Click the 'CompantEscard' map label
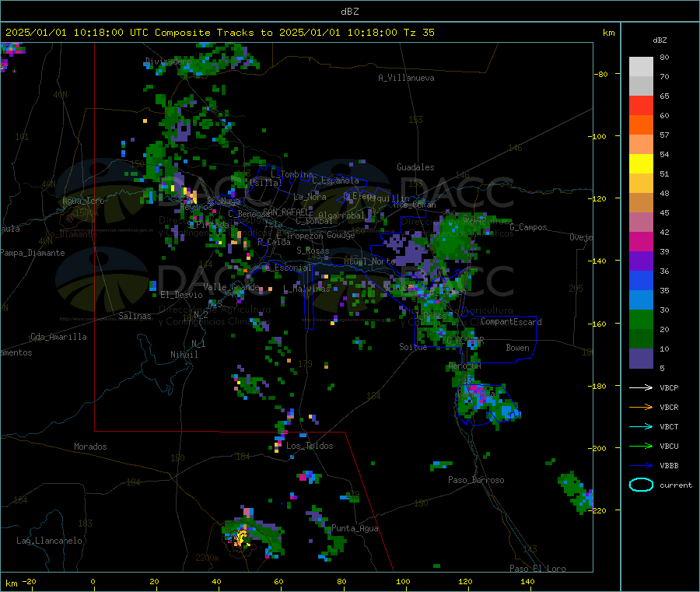 click(511, 322)
